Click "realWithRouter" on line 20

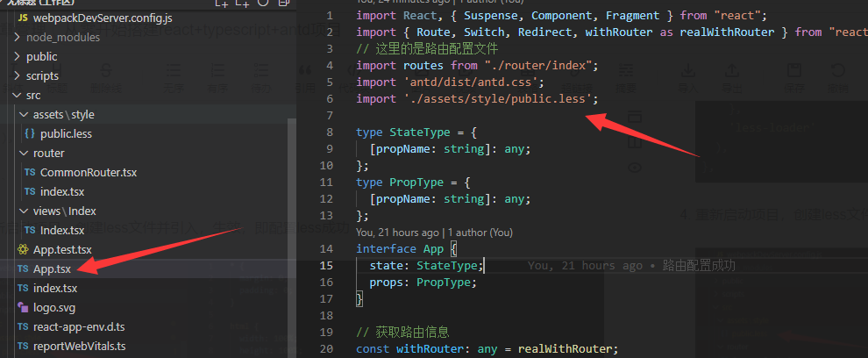coord(564,348)
